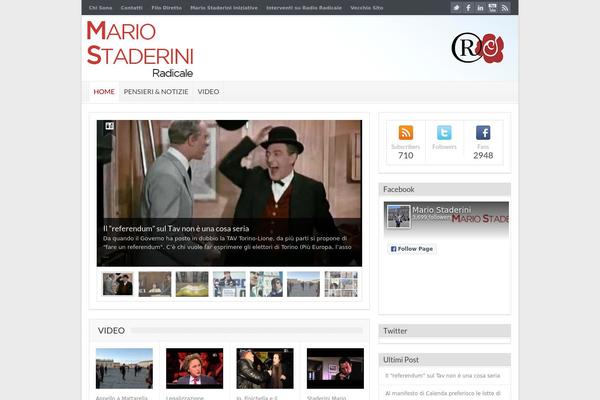The image size is (600, 400).
Task: Select the third slider thumbnail with yellow image
Action: coord(192,284)
